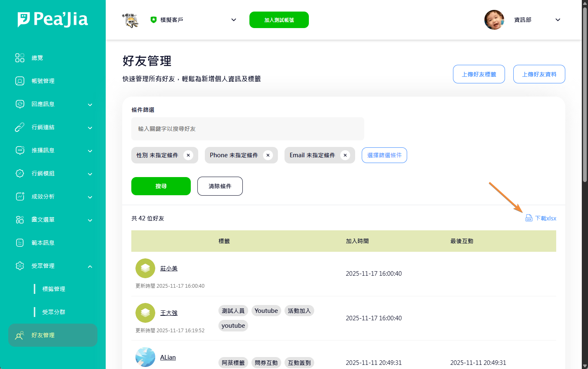The height and width of the screenshot is (369, 588).
Task: Open 王大強 friend profile link
Action: click(x=169, y=313)
